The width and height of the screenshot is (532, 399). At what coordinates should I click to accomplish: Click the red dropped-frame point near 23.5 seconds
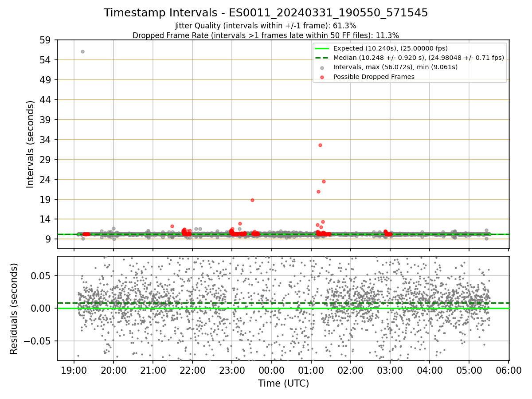324,181
